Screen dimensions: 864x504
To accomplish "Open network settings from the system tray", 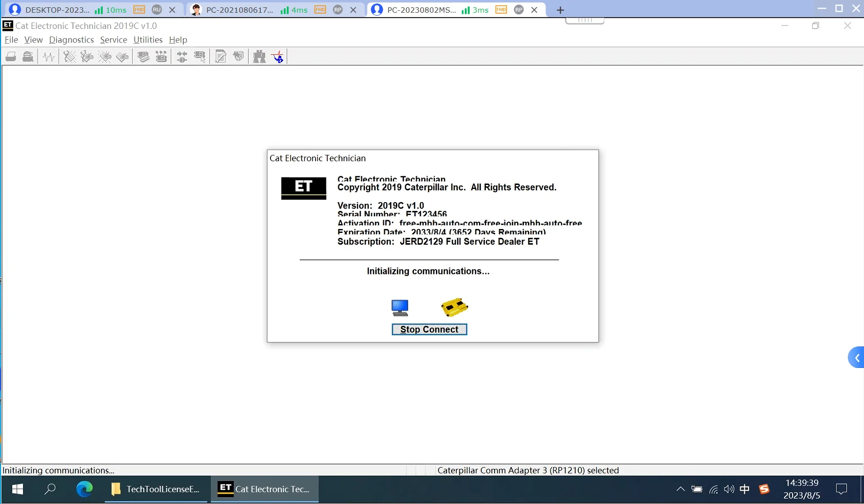I will pyautogui.click(x=714, y=489).
